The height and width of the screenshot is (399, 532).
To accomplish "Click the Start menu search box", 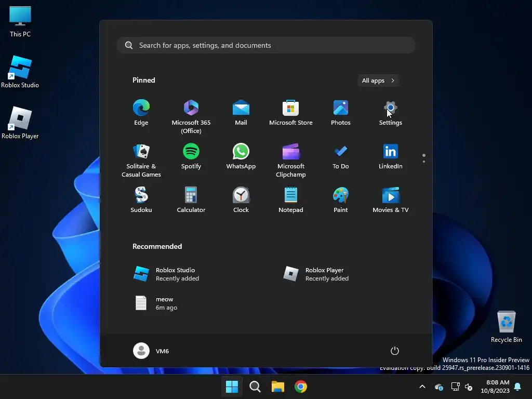I will pos(266,45).
